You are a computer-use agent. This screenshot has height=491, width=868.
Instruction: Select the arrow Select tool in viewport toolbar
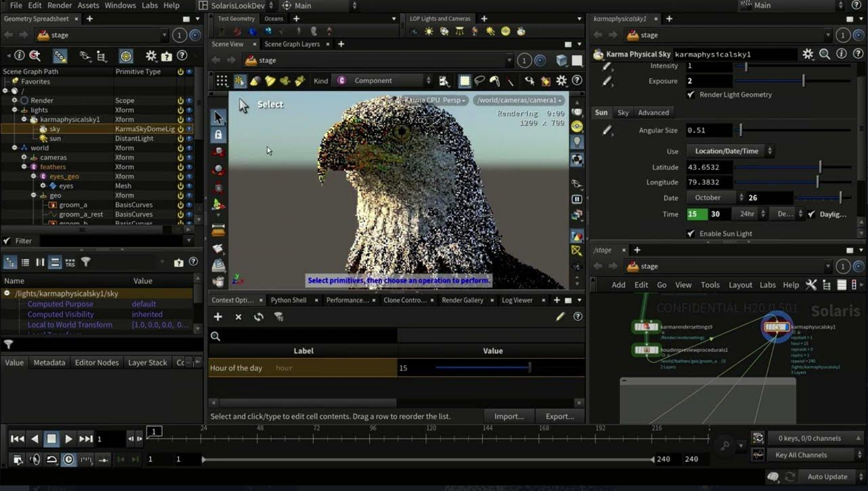click(x=218, y=117)
